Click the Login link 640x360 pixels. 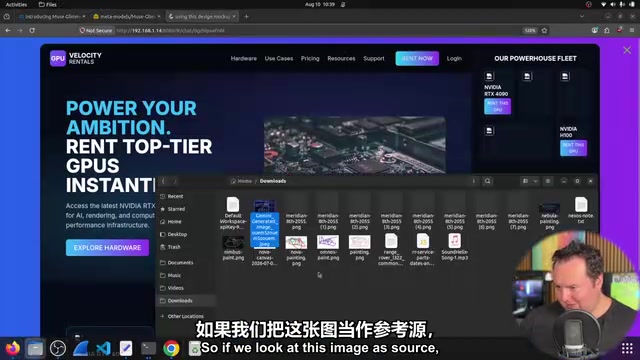coord(454,58)
